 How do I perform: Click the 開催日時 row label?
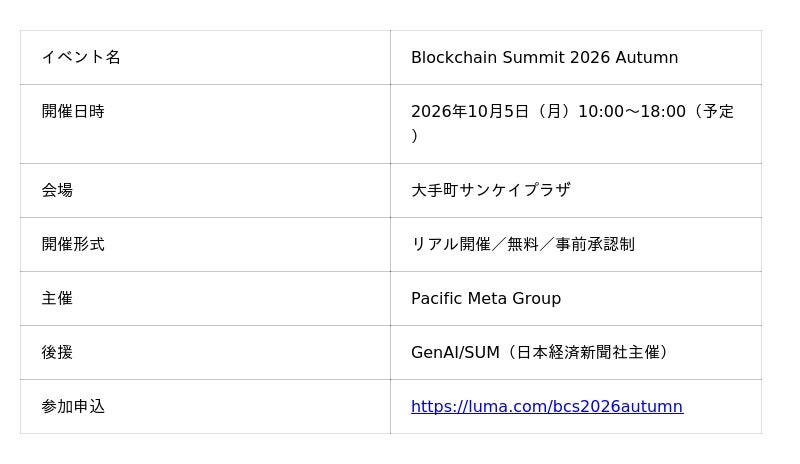coord(73,111)
